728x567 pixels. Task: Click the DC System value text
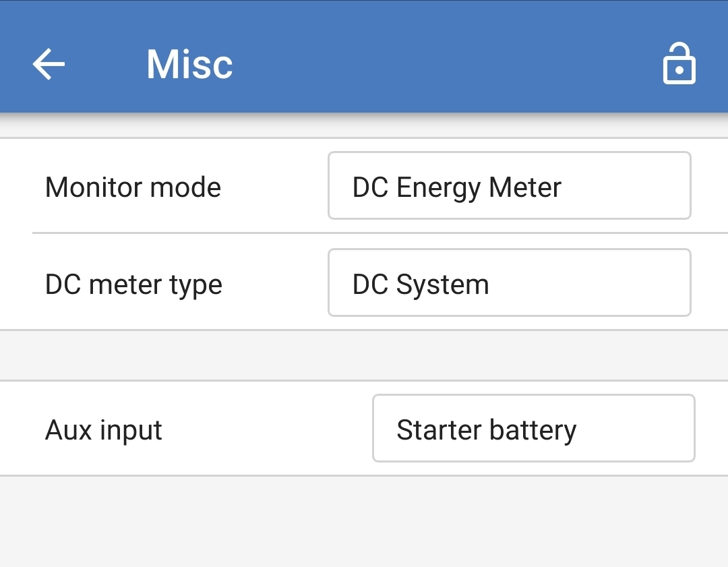pos(421,284)
